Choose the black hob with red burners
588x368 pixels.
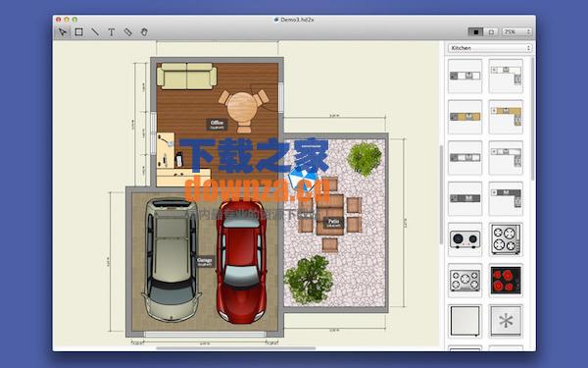click(x=506, y=281)
